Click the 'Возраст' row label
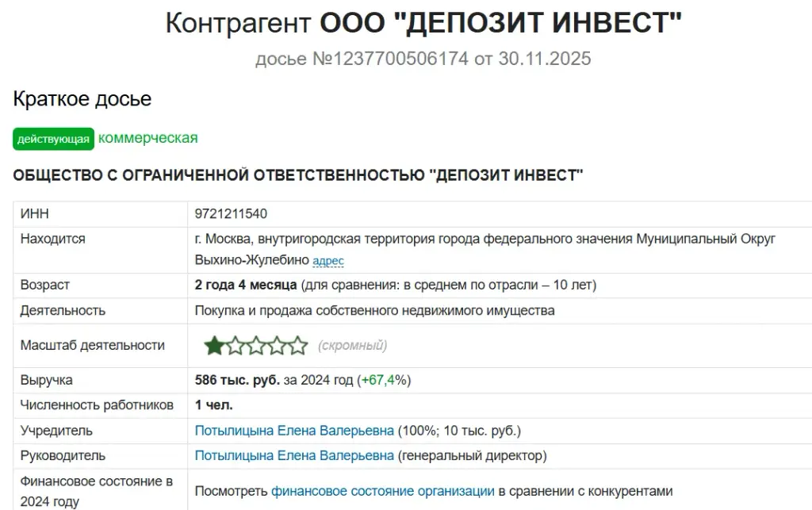Screen dimensions: 812x510 coord(44,285)
